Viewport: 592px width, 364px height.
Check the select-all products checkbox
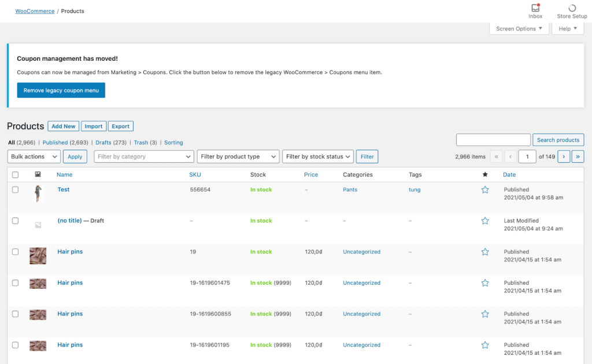(x=15, y=174)
